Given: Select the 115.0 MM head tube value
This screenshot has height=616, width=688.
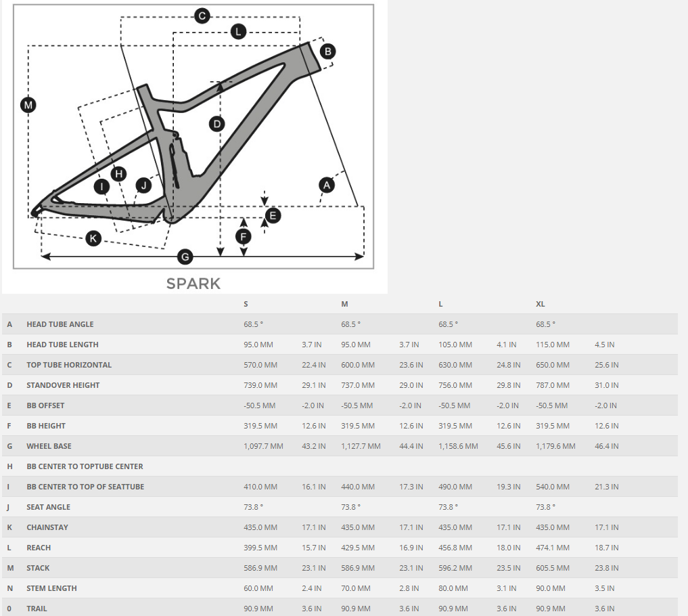Looking at the screenshot, I should coord(553,345).
